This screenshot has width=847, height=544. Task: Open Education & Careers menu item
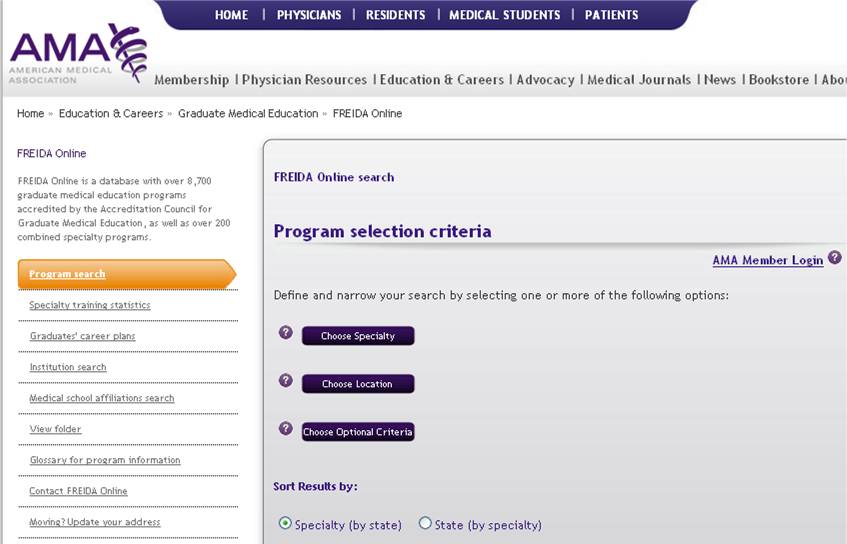pyautogui.click(x=441, y=80)
